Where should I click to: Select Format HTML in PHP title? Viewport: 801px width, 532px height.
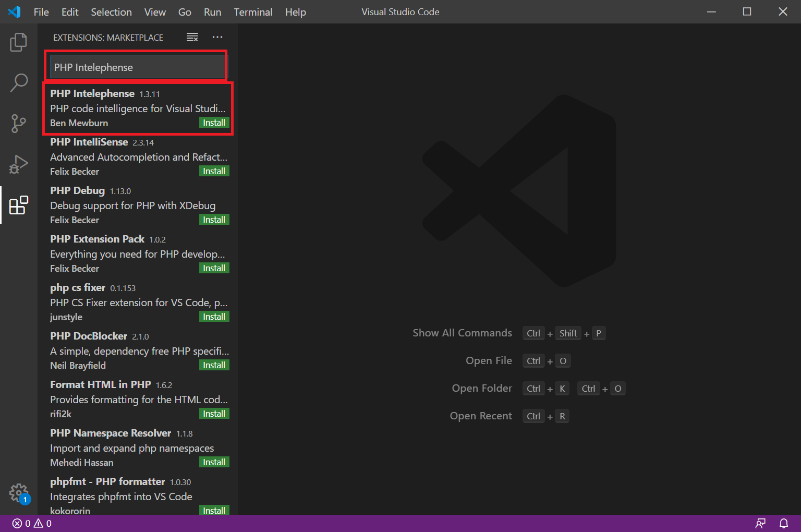pos(101,384)
